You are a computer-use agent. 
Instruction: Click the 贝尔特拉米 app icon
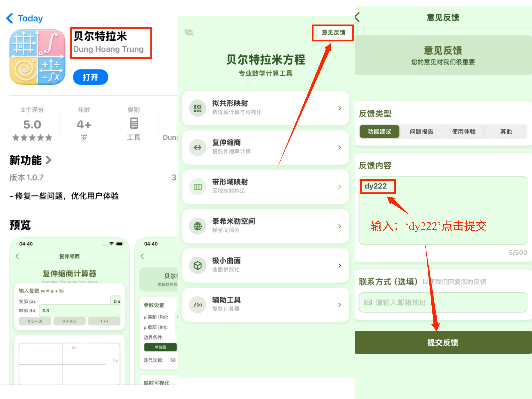(38, 57)
